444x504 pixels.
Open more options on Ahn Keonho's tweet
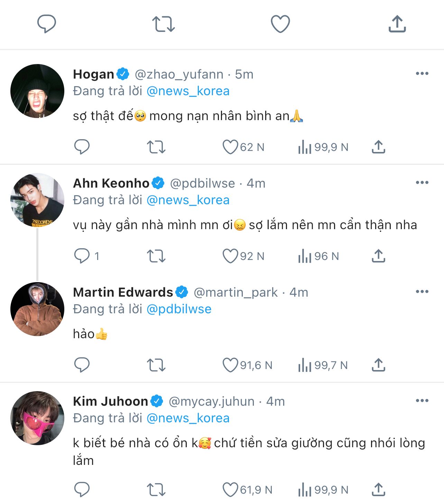422,183
